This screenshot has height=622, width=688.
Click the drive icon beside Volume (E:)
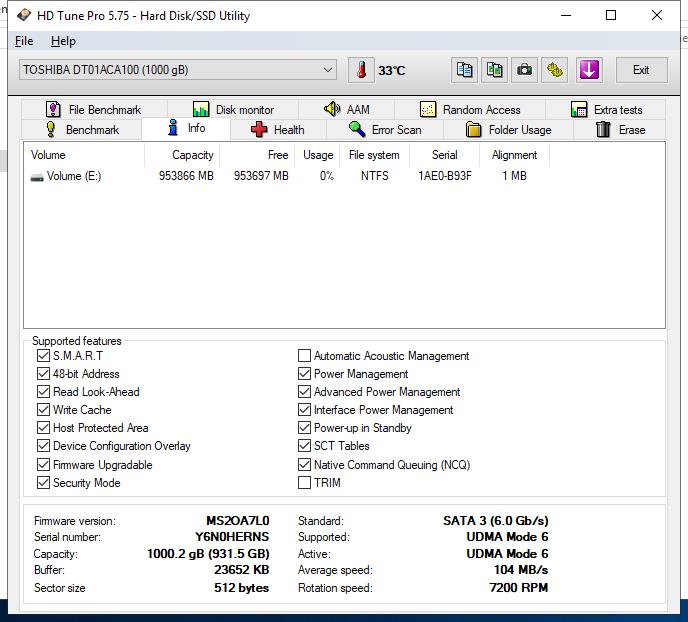37,177
